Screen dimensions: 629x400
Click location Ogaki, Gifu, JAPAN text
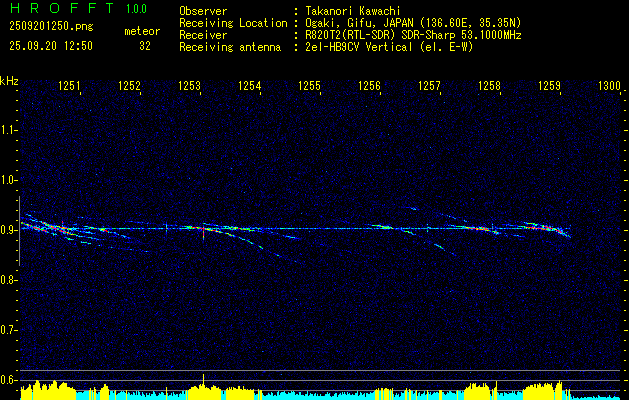pyautogui.click(x=413, y=23)
